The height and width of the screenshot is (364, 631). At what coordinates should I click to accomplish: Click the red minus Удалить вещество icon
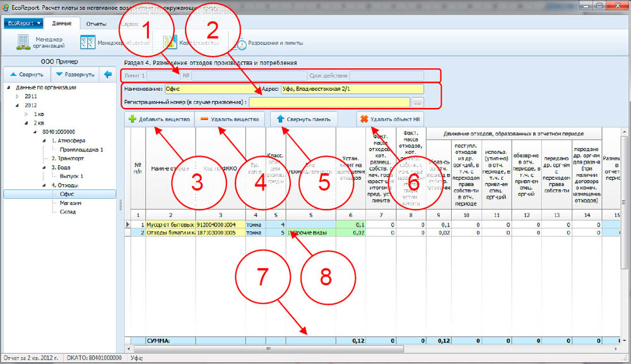pyautogui.click(x=204, y=119)
